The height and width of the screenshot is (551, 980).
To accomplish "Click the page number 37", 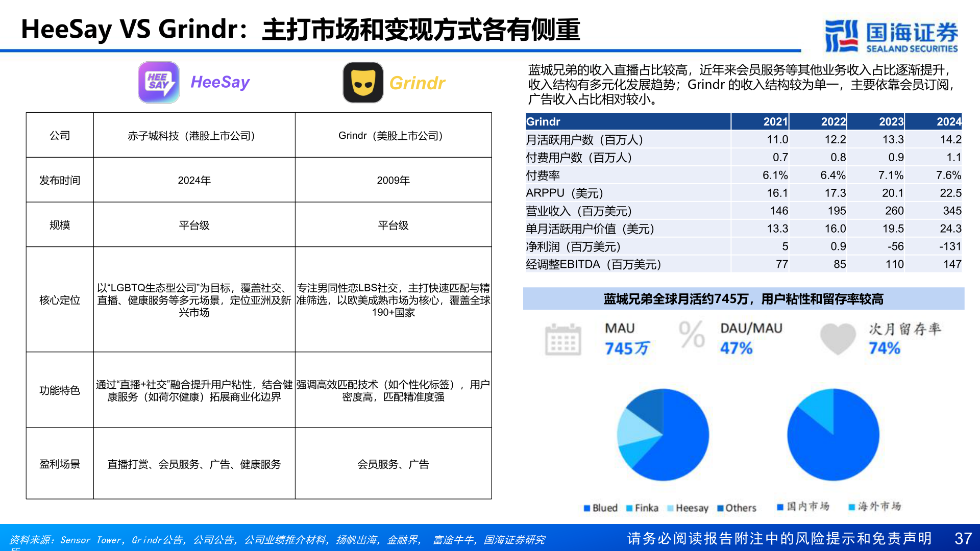I will pos(963,539).
